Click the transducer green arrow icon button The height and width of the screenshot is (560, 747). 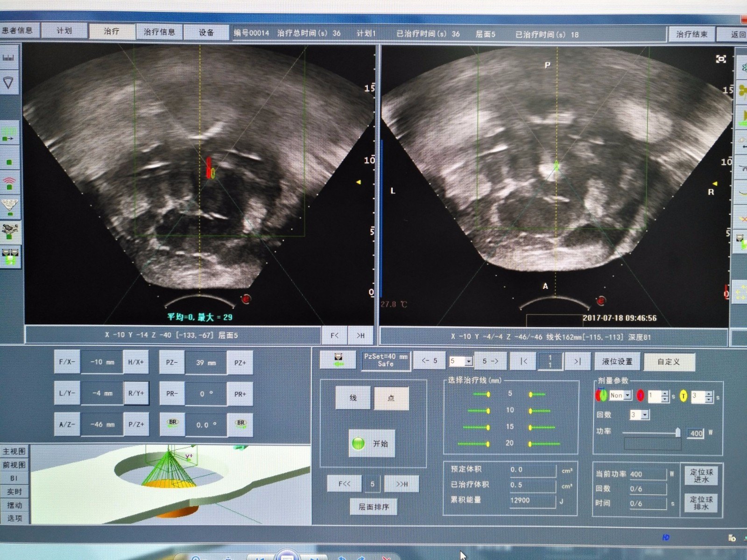pos(338,360)
